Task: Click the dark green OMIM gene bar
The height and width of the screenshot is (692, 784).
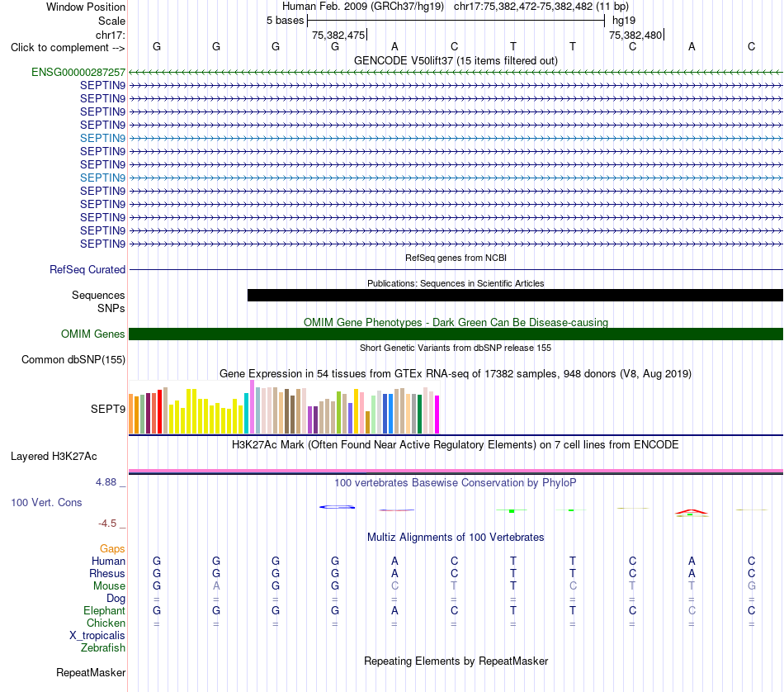Action: click(x=456, y=334)
